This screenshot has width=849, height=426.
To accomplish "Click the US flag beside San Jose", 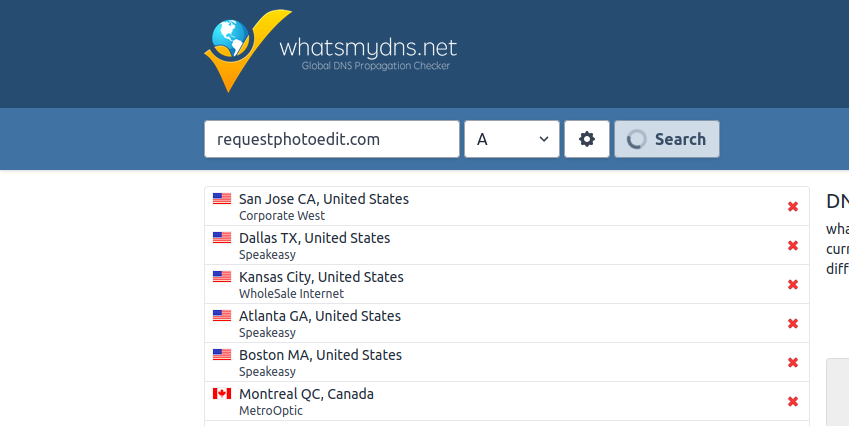I will [x=222, y=199].
